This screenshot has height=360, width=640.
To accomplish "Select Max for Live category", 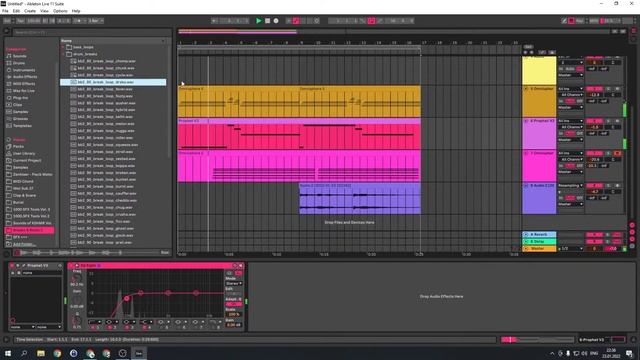I will click(23, 91).
